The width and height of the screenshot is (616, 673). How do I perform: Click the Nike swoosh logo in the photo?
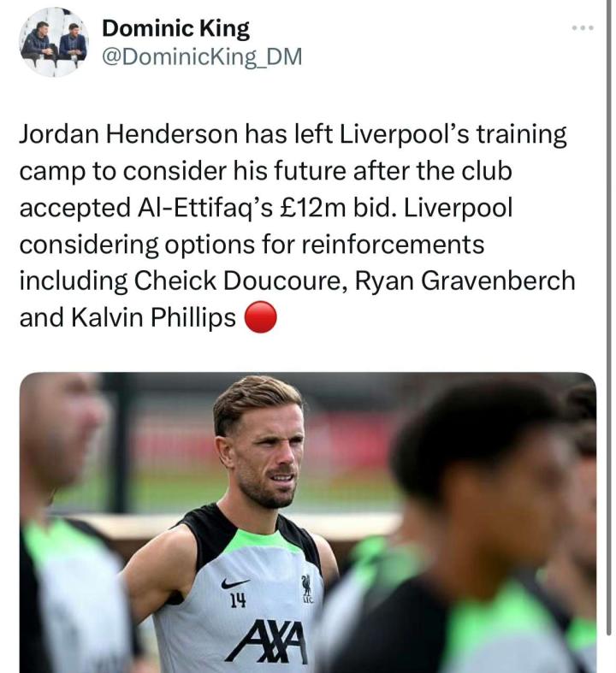(235, 583)
